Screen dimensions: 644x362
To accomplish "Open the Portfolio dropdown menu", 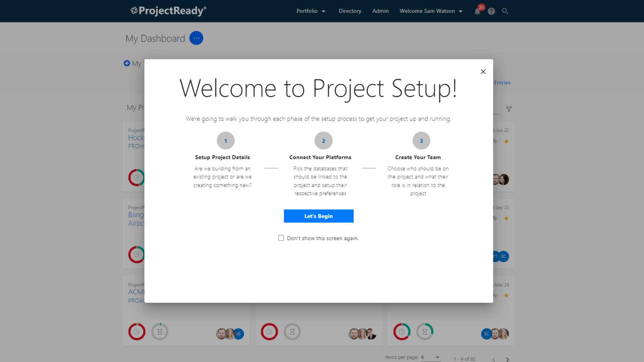I will (311, 11).
